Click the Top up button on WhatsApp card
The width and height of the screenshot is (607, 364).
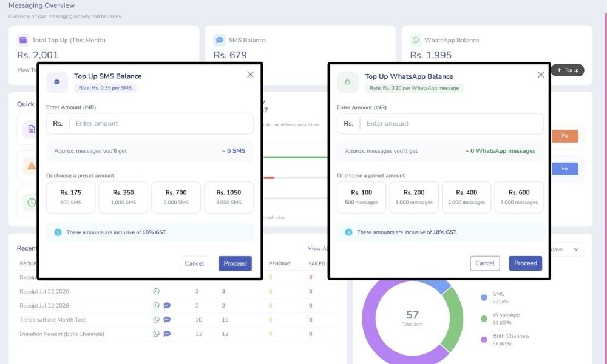coord(568,70)
